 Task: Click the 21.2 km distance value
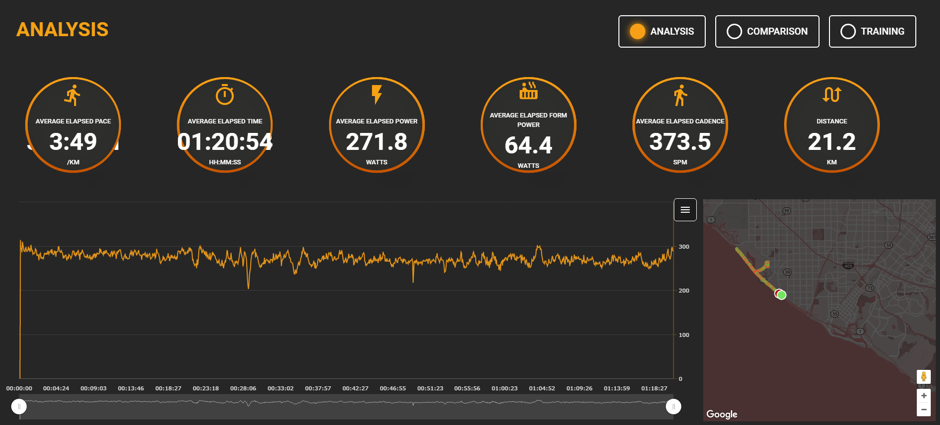point(831,142)
